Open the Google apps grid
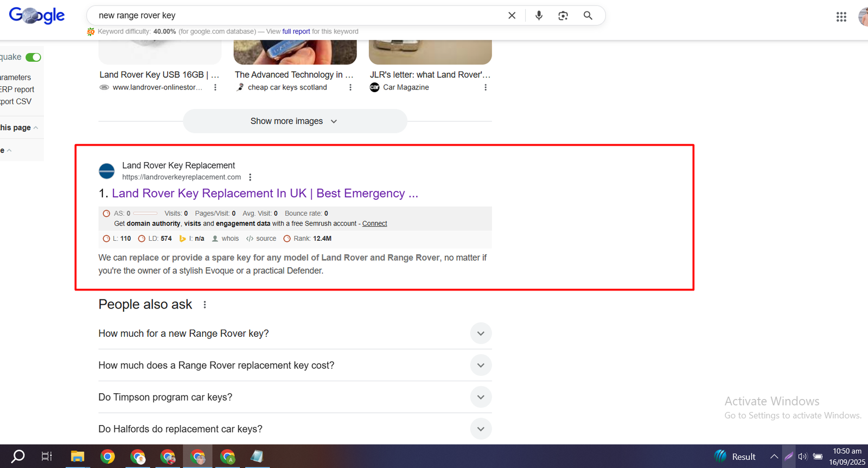The width and height of the screenshot is (868, 468). 841,17
